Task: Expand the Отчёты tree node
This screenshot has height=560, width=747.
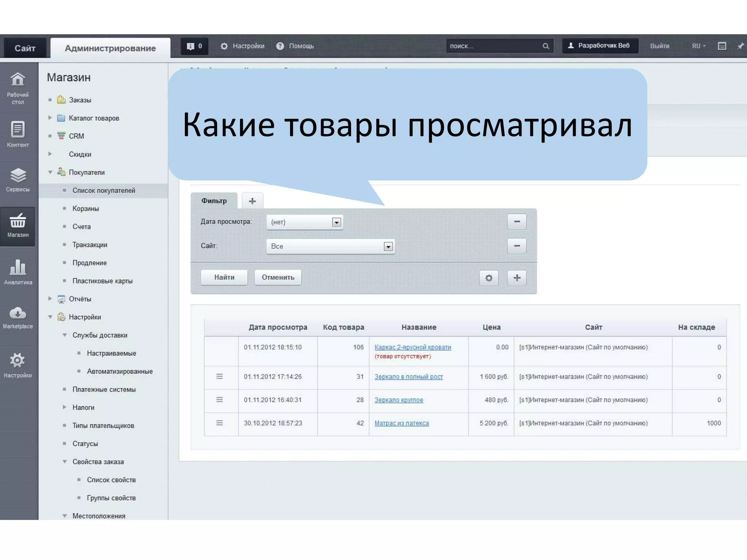Action: [50, 298]
